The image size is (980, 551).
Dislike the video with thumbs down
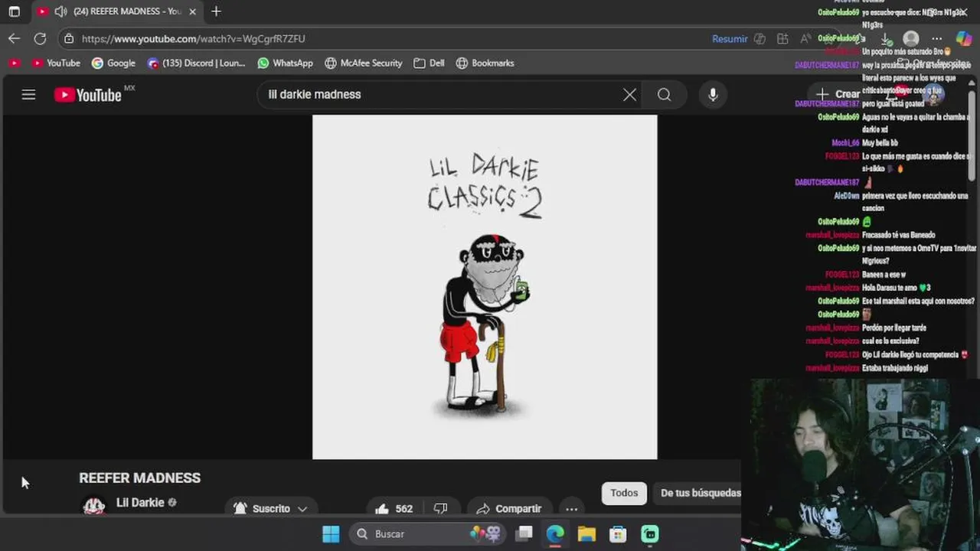pos(441,508)
